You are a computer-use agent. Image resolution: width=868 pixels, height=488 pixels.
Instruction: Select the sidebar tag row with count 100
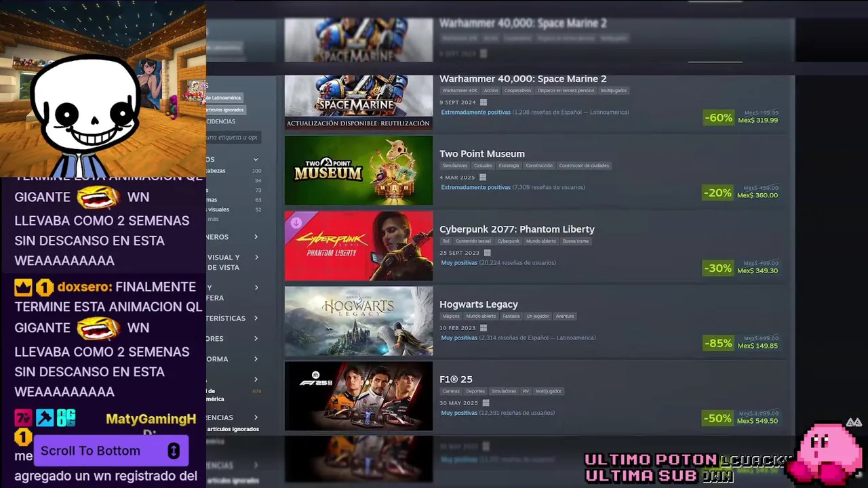click(235, 171)
